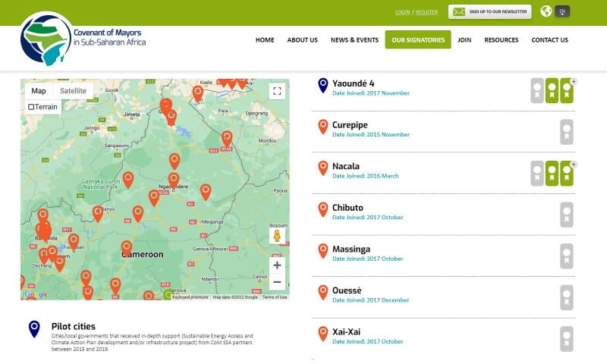607x364 pixels.
Task: Open the Our Signatories menu
Action: (x=418, y=40)
